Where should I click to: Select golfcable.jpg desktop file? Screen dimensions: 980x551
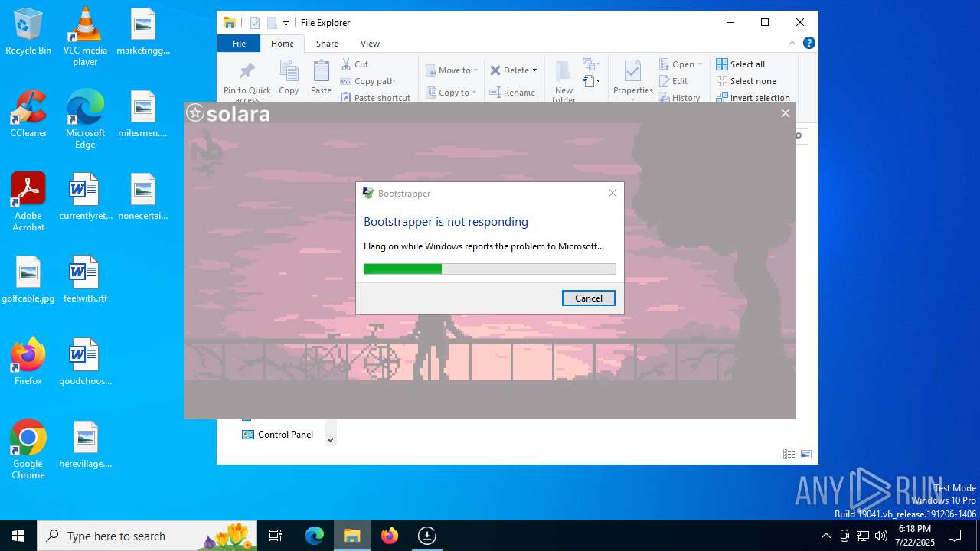click(28, 279)
